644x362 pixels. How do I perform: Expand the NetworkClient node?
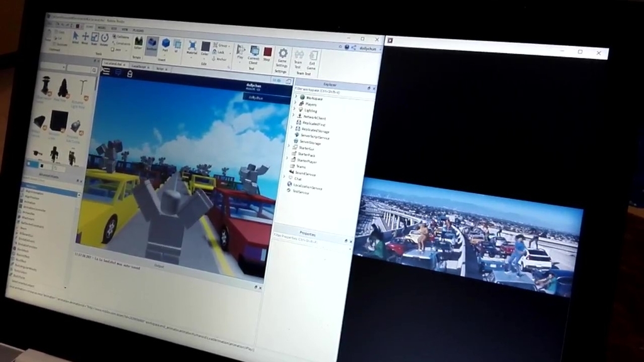(294, 116)
